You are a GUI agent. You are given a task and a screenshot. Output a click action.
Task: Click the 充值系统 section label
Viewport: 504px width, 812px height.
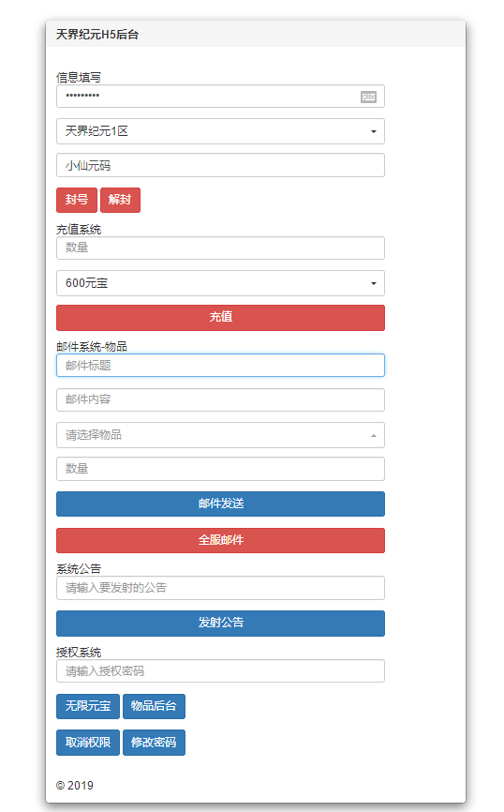(79, 230)
